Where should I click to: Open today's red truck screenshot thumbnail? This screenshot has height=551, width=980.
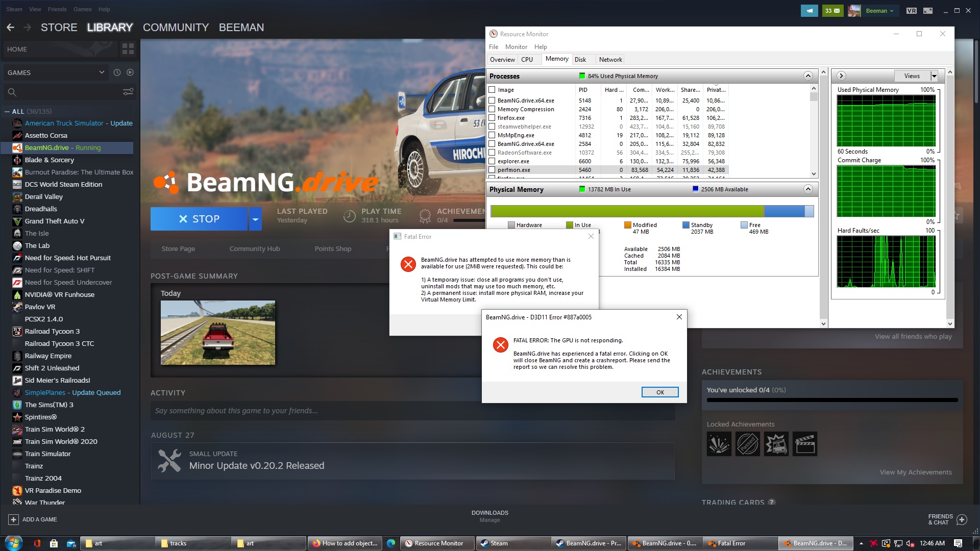pyautogui.click(x=218, y=333)
